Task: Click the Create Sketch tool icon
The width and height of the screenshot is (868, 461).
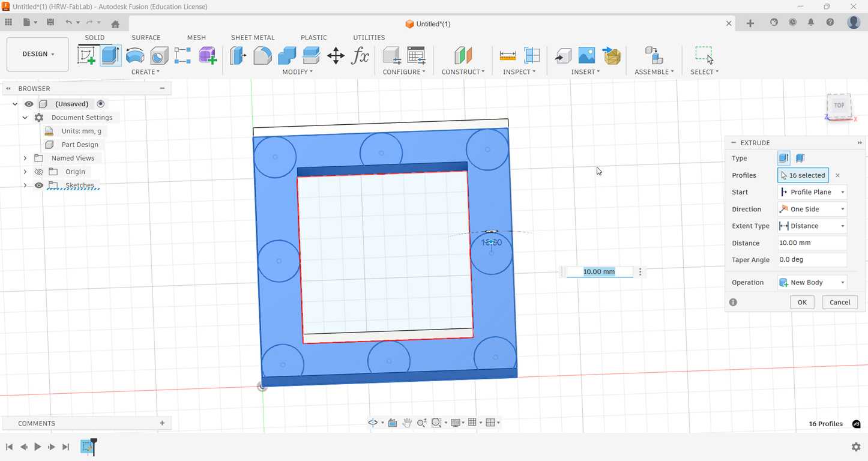Action: point(86,56)
